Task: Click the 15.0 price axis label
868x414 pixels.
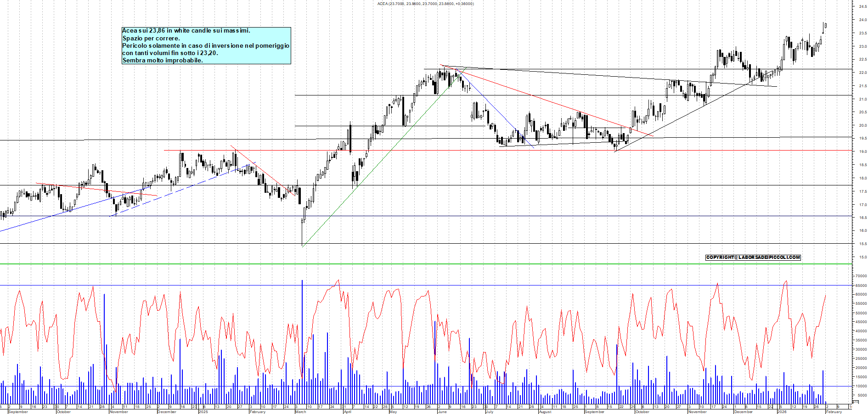Action: pos(862,257)
